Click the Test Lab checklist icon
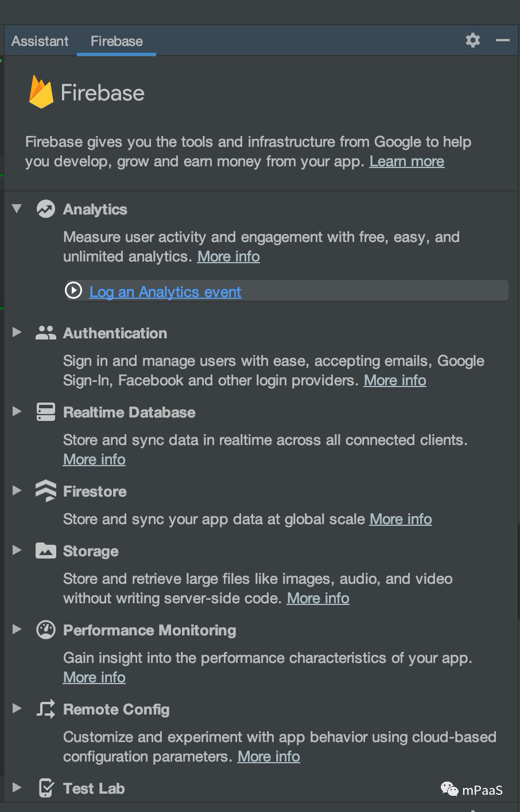 [x=46, y=788]
